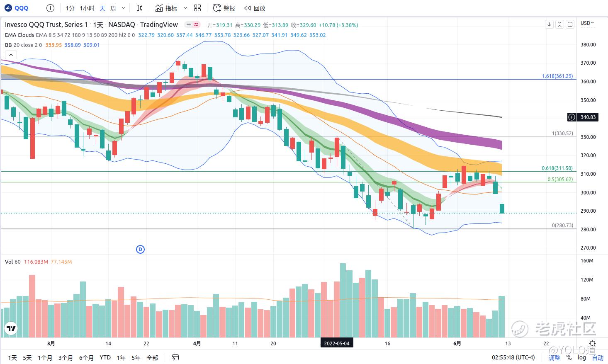Click the 0(280.73) Fibonacci label
This screenshot has width=608, height=364.
click(x=562, y=226)
